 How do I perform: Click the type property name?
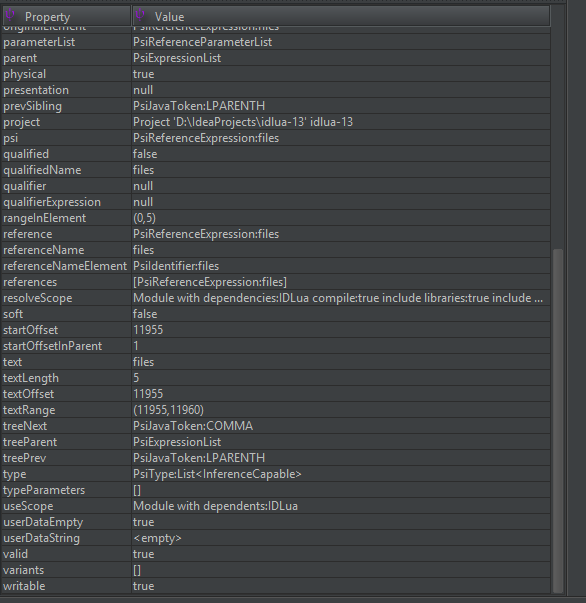pos(15,475)
